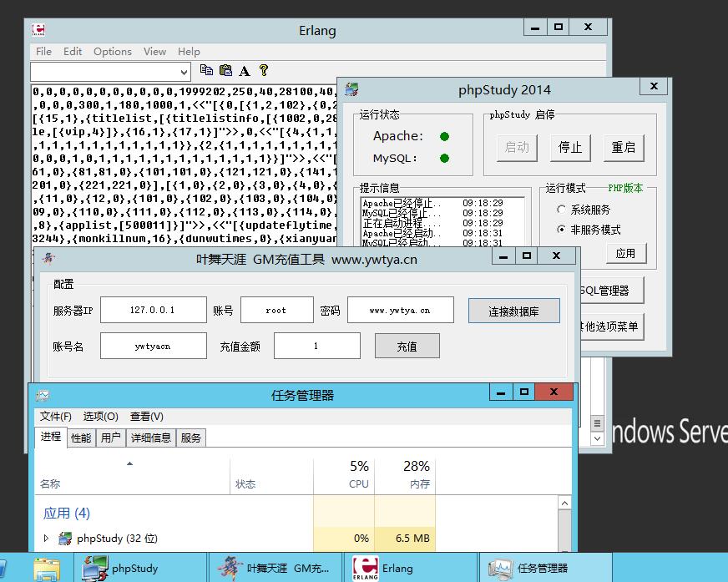Click the green PHP版本 link

click(x=625, y=188)
